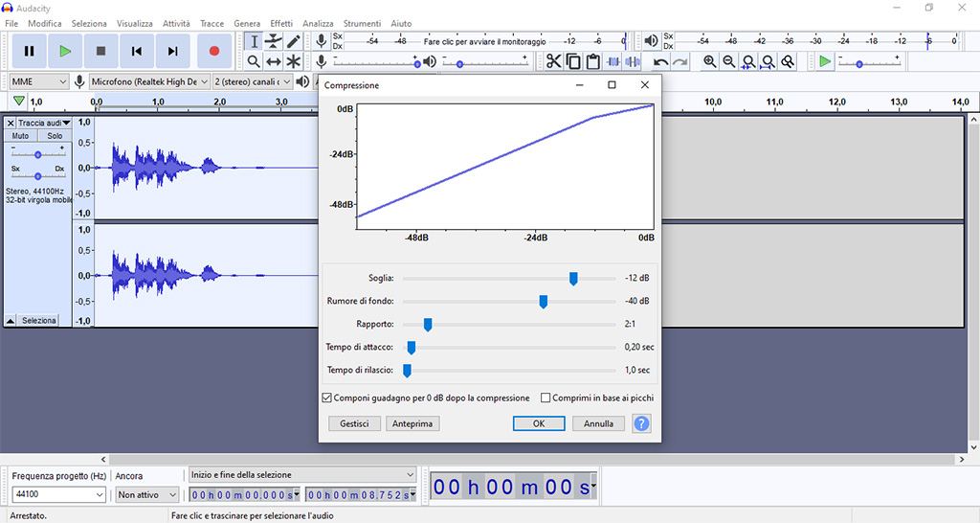Click the recording meter microphone icon
The width and height of the screenshot is (980, 523).
322,41
